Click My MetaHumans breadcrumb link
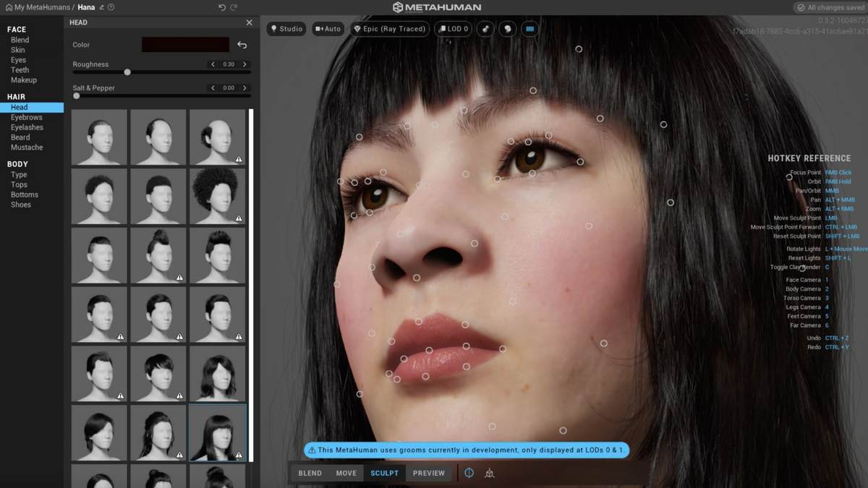This screenshot has height=488, width=868. point(42,7)
